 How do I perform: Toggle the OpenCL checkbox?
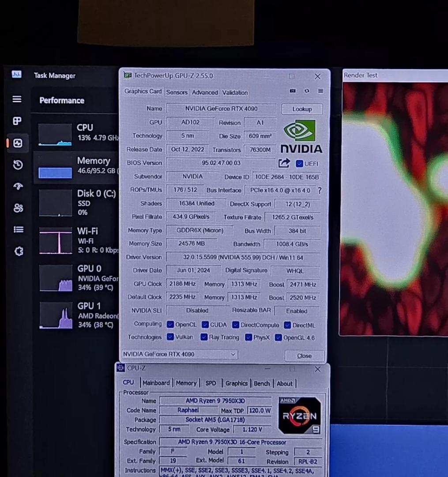(170, 325)
